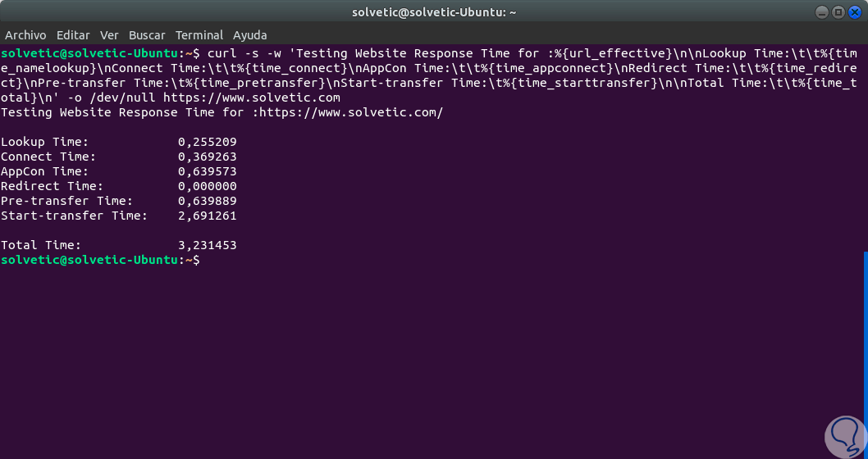Click the Start-transfer Time value 2,691261
The image size is (868, 459).
pos(207,216)
